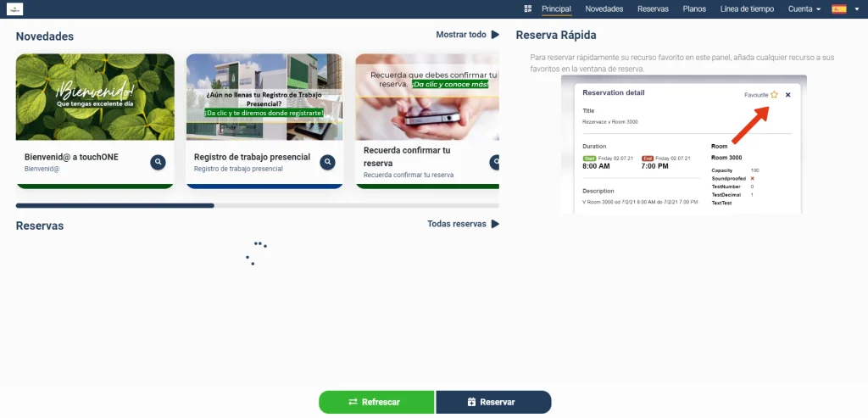Open the Novedades menu item
The image size is (868, 418).
click(604, 9)
